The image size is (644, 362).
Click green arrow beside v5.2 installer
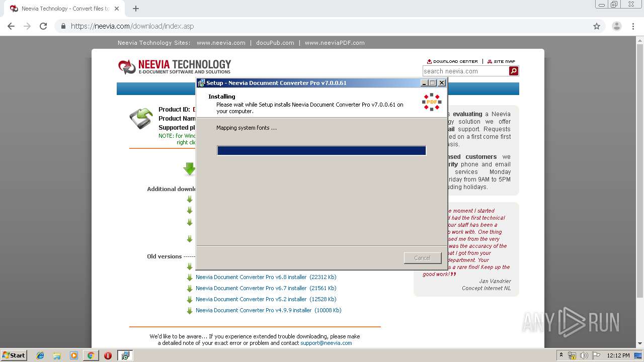coord(190,300)
